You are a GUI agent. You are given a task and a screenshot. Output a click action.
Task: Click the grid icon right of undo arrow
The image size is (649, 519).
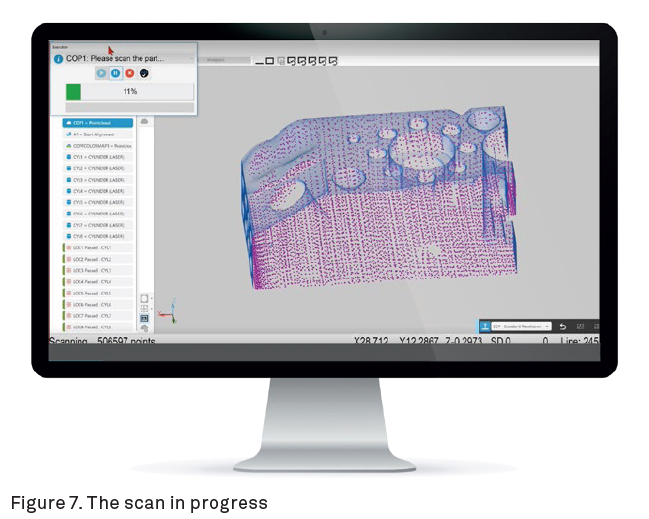[580, 327]
